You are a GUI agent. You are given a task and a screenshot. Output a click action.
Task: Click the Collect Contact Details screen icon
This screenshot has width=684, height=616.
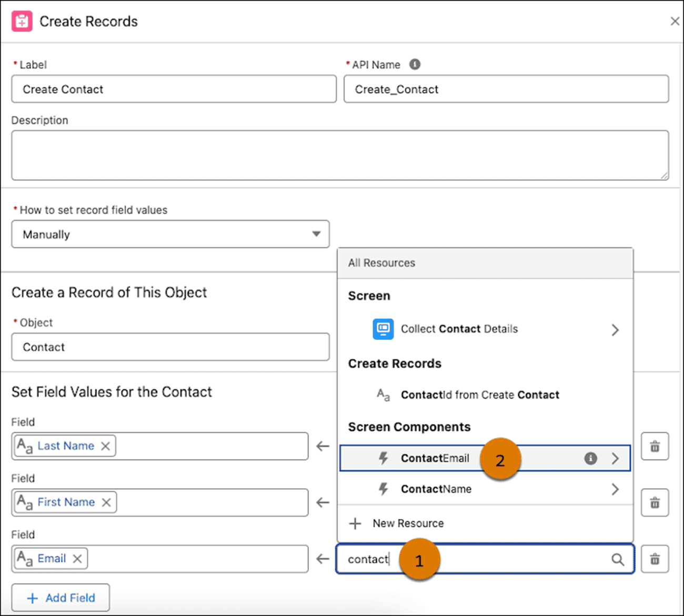pos(383,329)
